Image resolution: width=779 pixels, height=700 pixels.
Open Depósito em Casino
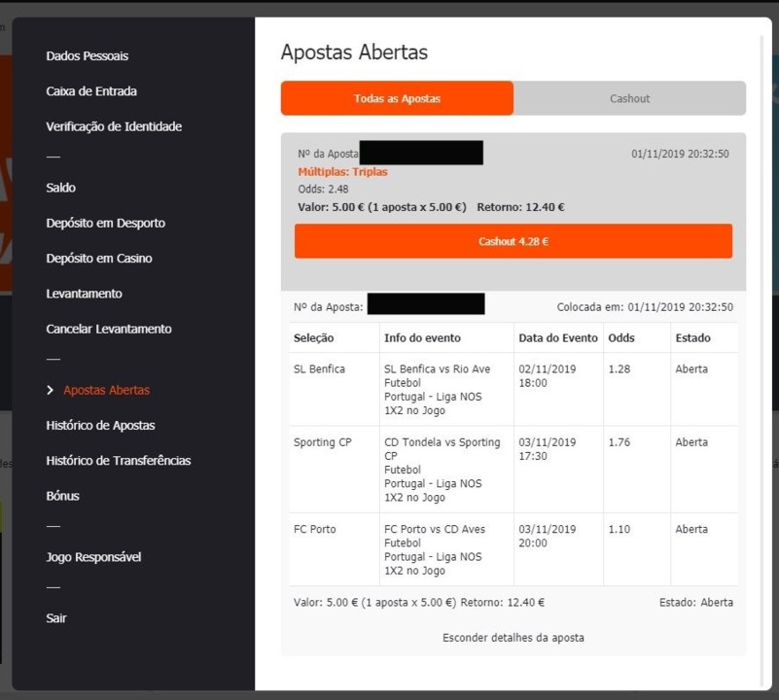(98, 259)
